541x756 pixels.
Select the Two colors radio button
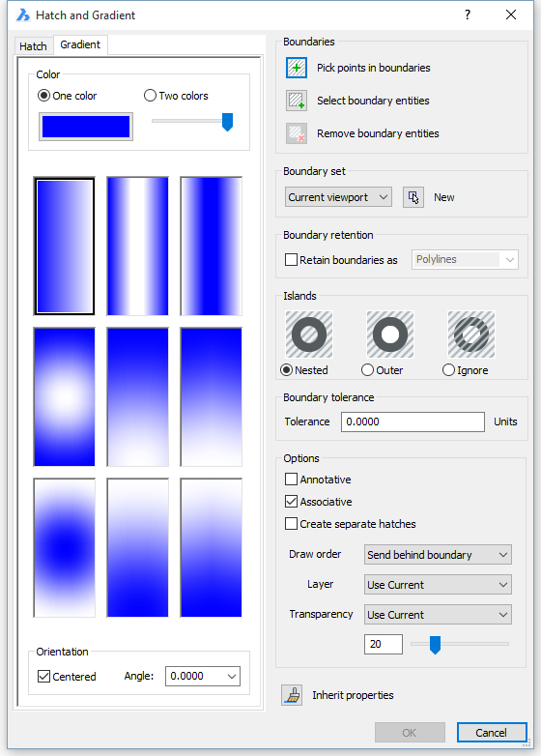click(151, 96)
